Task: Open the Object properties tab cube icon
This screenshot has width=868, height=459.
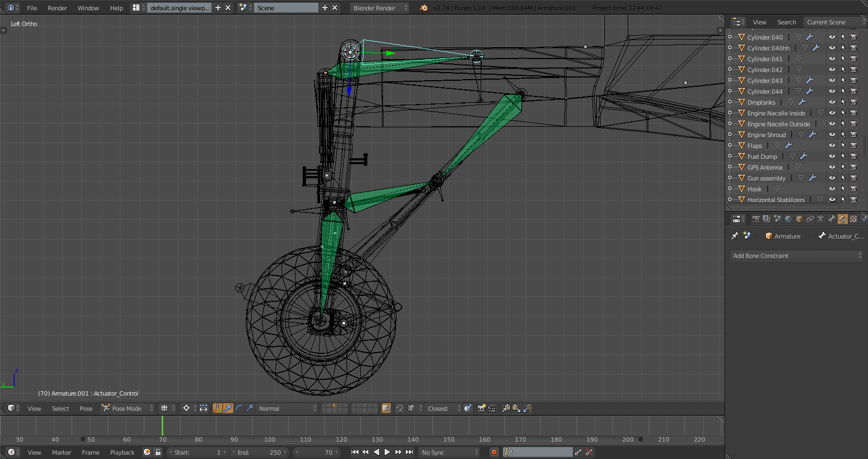Action: pos(799,219)
